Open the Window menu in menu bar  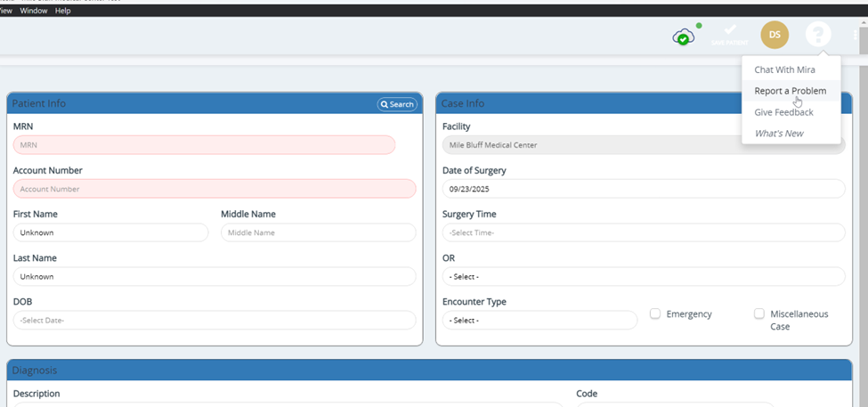tap(34, 11)
